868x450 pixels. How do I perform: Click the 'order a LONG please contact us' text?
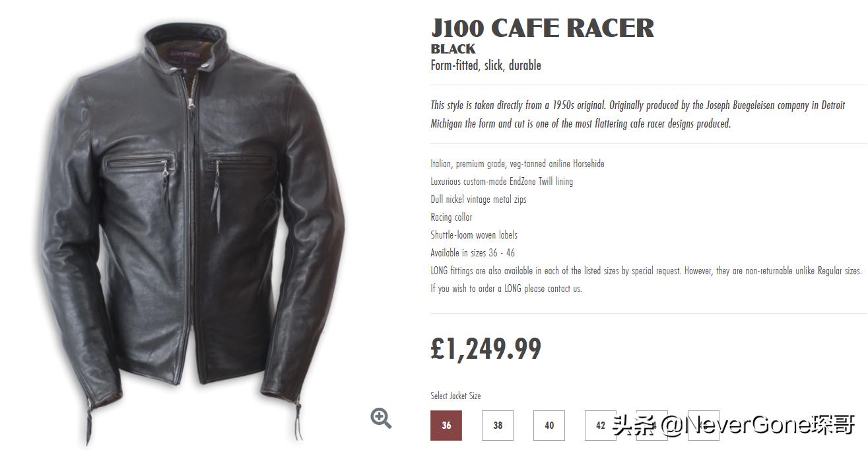point(506,289)
